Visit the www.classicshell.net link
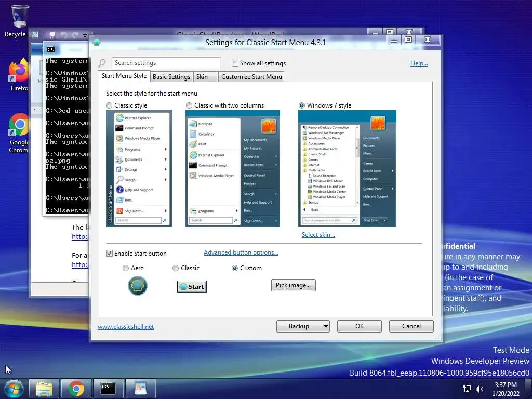Image resolution: width=532 pixels, height=399 pixels. (x=126, y=327)
